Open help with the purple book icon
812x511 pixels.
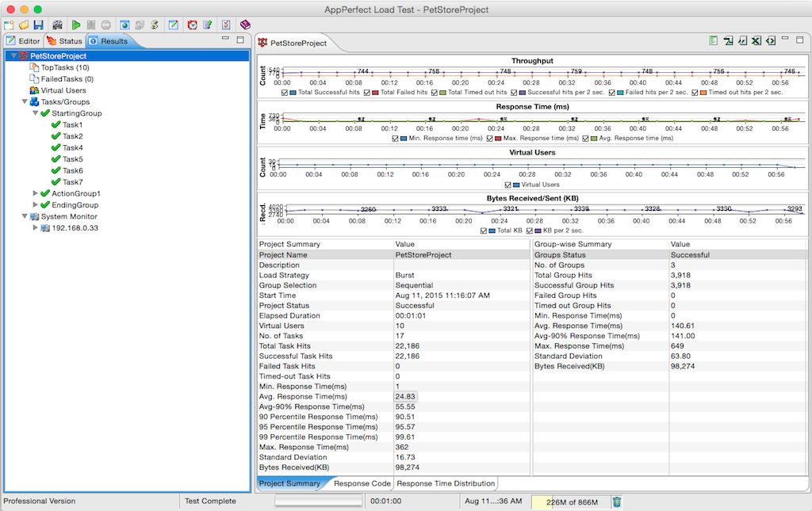click(x=246, y=25)
